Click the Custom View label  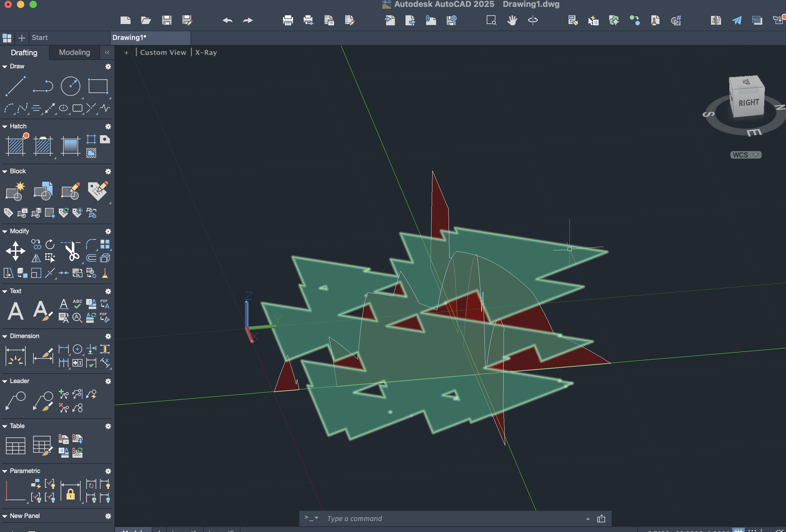[163, 52]
